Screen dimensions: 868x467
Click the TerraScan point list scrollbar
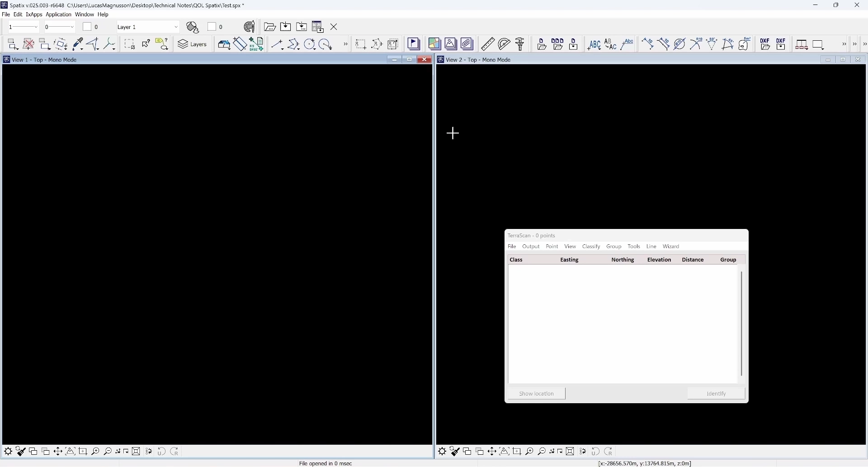pyautogui.click(x=742, y=324)
